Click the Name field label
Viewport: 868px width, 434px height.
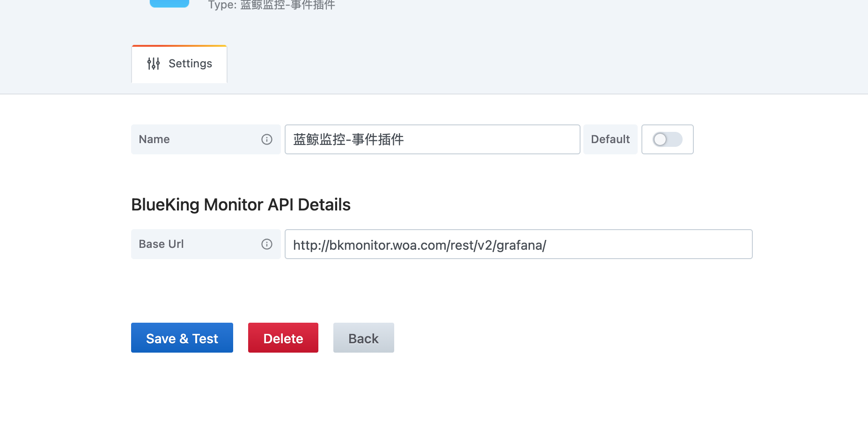point(154,139)
